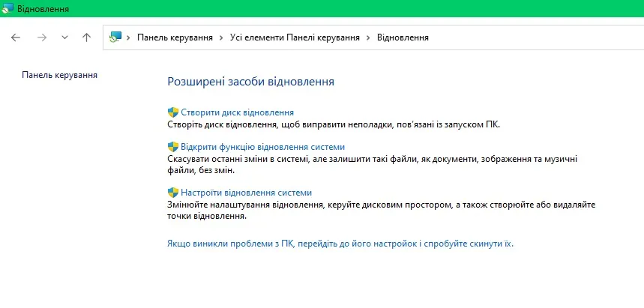Click shield icon beside 'Відкрити функцію відновлення системи'
Screen dimensions: 644x308
(173, 147)
